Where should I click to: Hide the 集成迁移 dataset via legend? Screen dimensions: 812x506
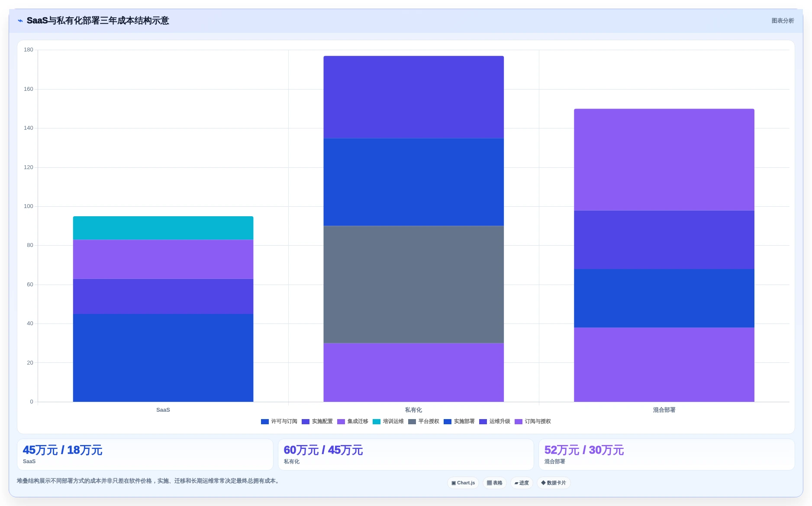click(352, 422)
